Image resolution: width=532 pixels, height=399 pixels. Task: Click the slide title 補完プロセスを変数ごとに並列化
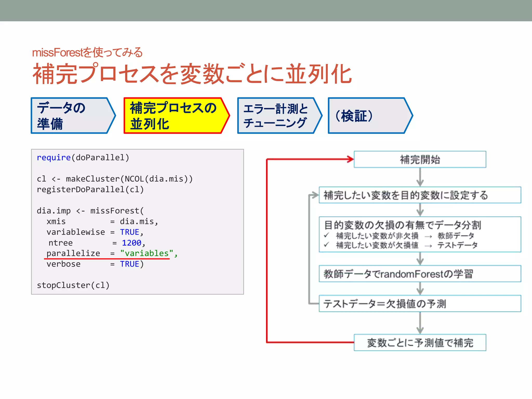192,74
